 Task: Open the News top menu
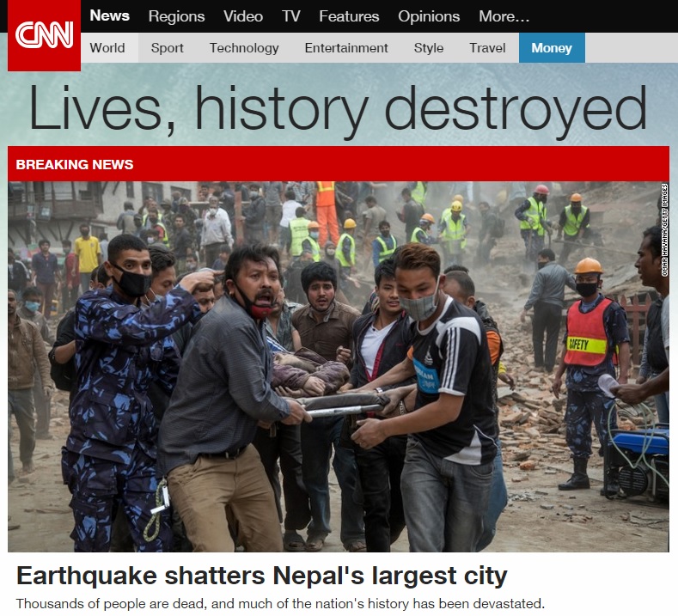tap(109, 16)
